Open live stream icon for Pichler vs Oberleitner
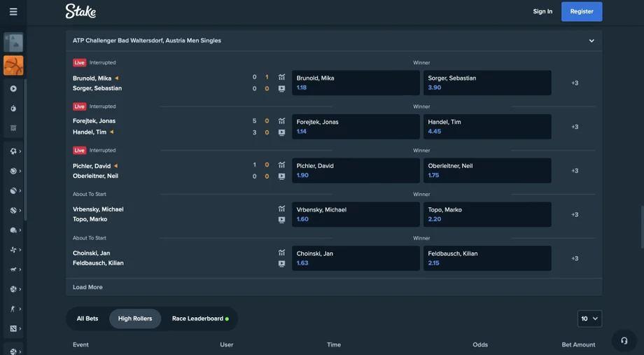This screenshot has height=355, width=644. tap(281, 176)
